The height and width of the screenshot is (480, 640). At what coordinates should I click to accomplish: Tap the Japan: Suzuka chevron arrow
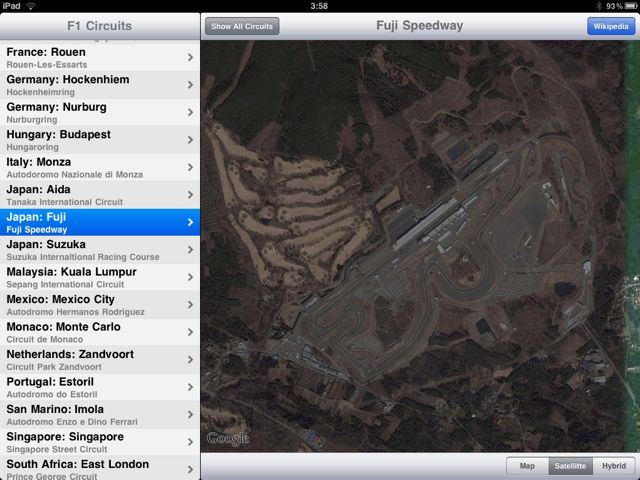(191, 250)
